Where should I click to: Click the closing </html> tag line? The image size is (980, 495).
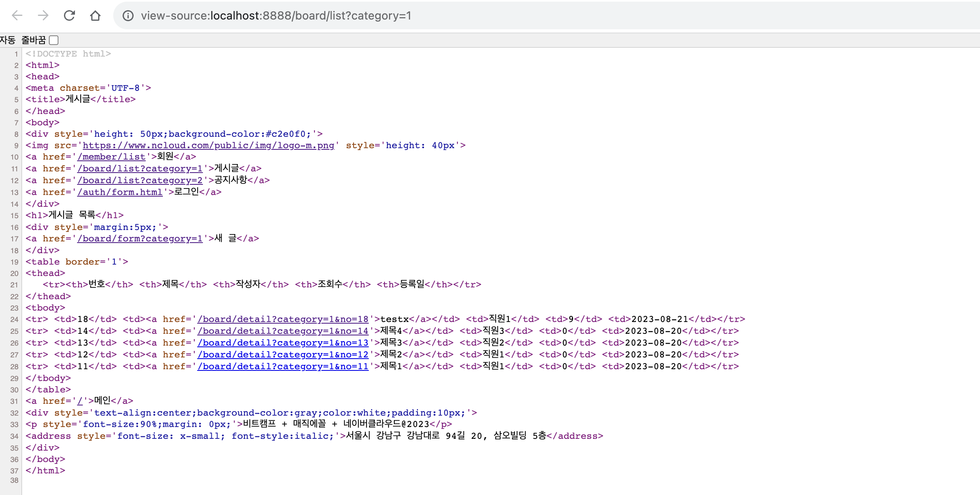click(x=45, y=471)
